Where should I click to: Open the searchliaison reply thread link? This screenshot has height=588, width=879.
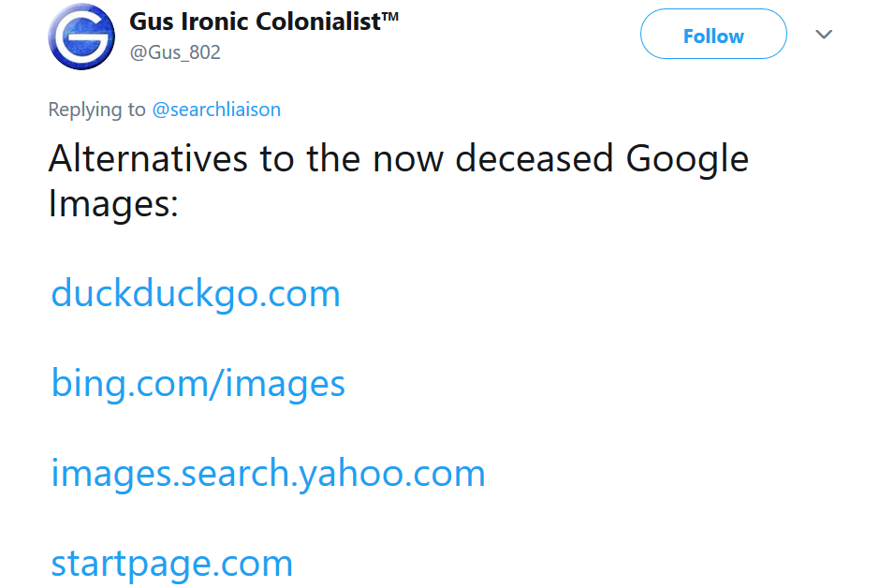pos(216,110)
